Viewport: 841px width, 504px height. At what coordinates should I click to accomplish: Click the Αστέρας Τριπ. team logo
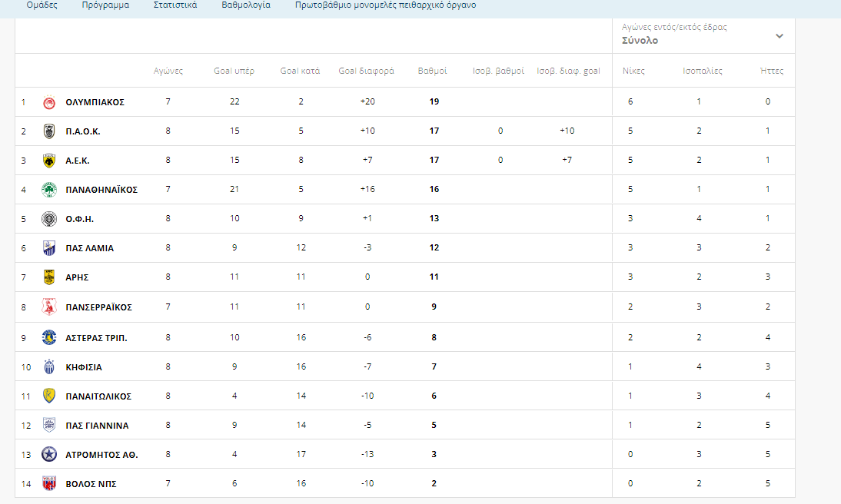pyautogui.click(x=48, y=337)
